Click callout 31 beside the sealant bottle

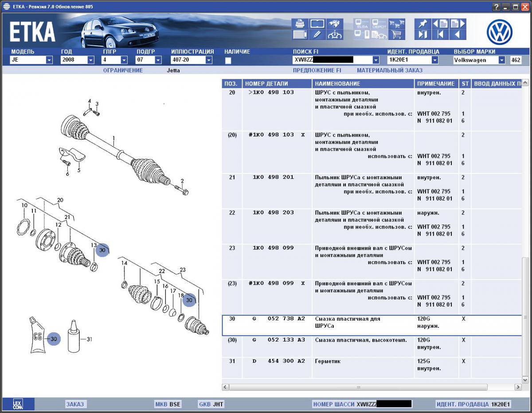89,339
